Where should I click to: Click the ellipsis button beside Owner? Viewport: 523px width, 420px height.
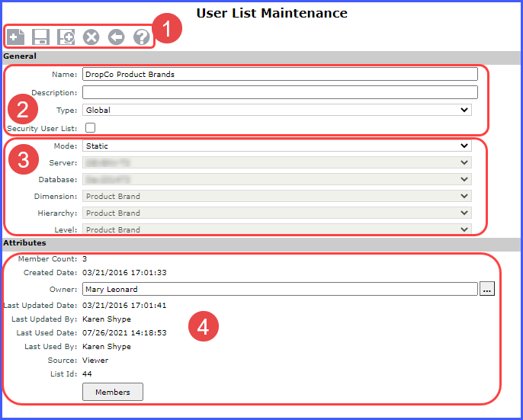[x=488, y=289]
